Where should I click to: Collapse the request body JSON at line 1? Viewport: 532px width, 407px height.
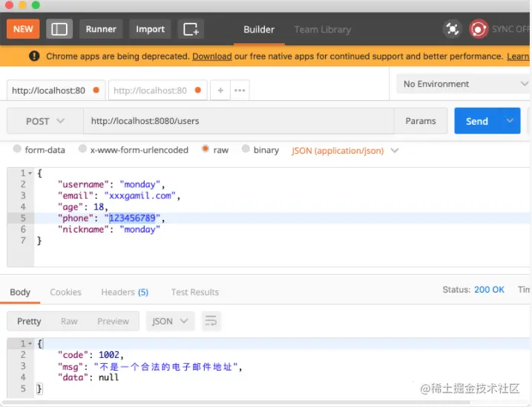pos(30,173)
